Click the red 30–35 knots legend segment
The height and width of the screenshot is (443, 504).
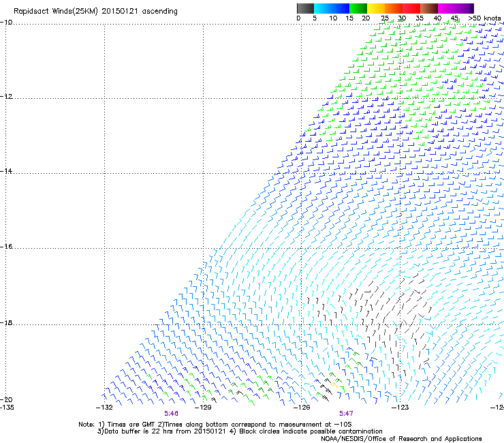411,8
